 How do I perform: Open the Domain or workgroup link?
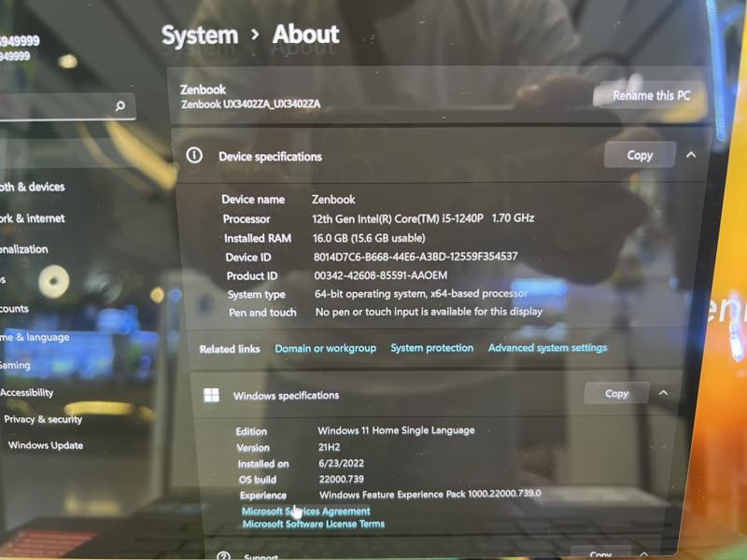coord(325,348)
